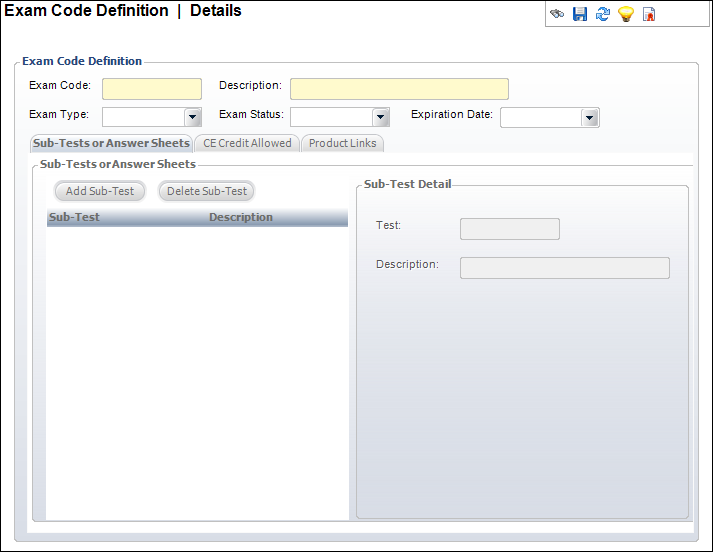This screenshot has height=552, width=713.
Task: Click the Test field in Sub-Test Detail
Action: (x=509, y=229)
